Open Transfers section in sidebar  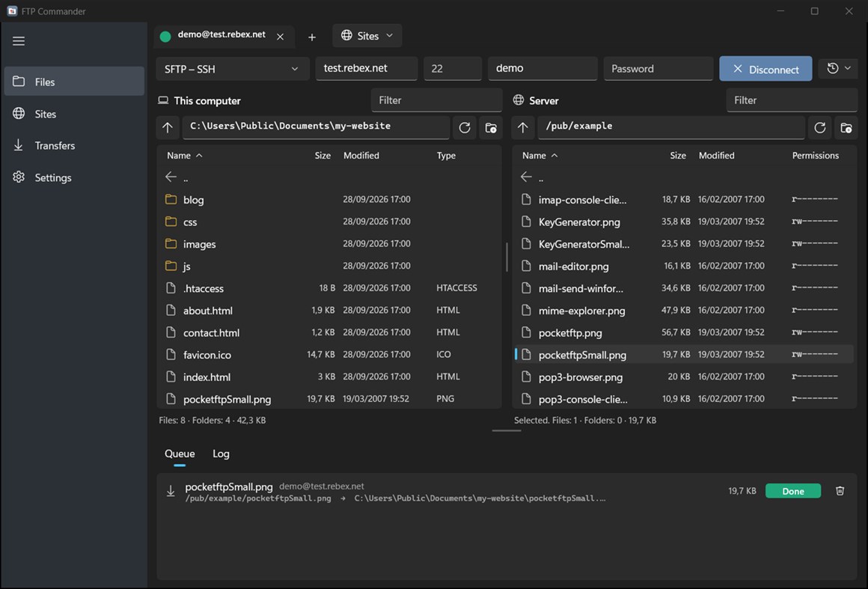coord(74,146)
